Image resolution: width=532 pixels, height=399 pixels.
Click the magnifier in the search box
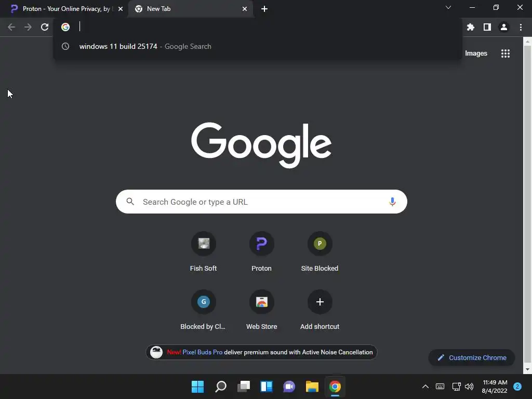click(x=130, y=202)
